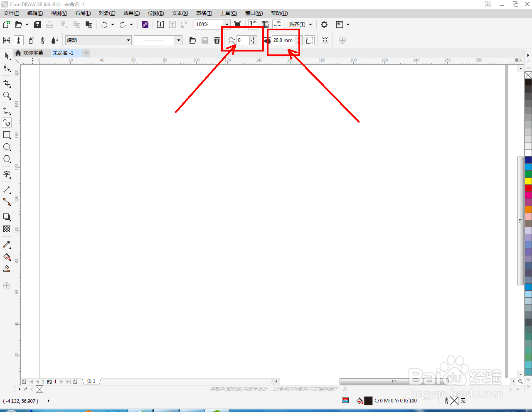Select the Pick tool in toolbox
This screenshot has height=412, width=532.
tap(7, 56)
